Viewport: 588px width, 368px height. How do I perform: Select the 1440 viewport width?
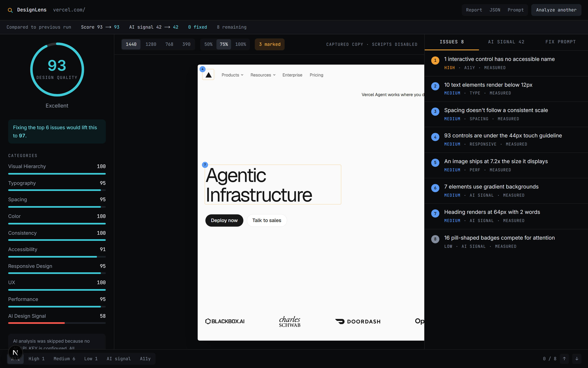[x=131, y=44]
